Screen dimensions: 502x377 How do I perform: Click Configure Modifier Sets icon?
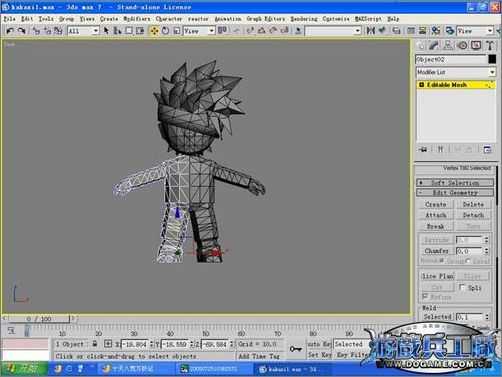(487, 149)
